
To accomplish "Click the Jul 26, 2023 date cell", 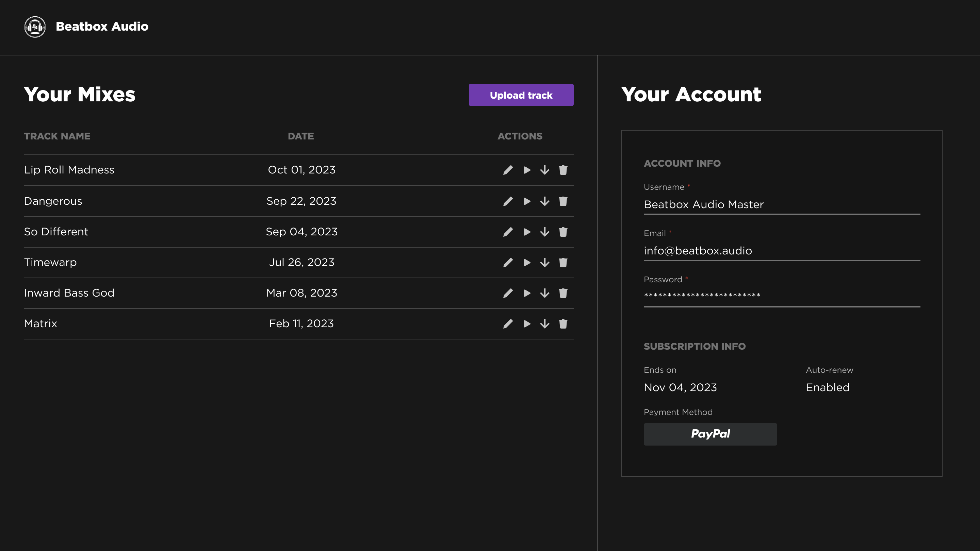I will pyautogui.click(x=302, y=262).
